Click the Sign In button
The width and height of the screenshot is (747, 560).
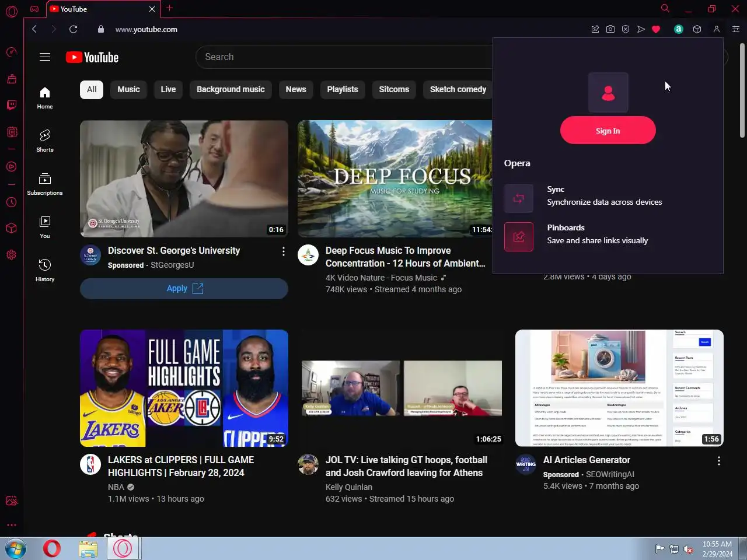[608, 131]
